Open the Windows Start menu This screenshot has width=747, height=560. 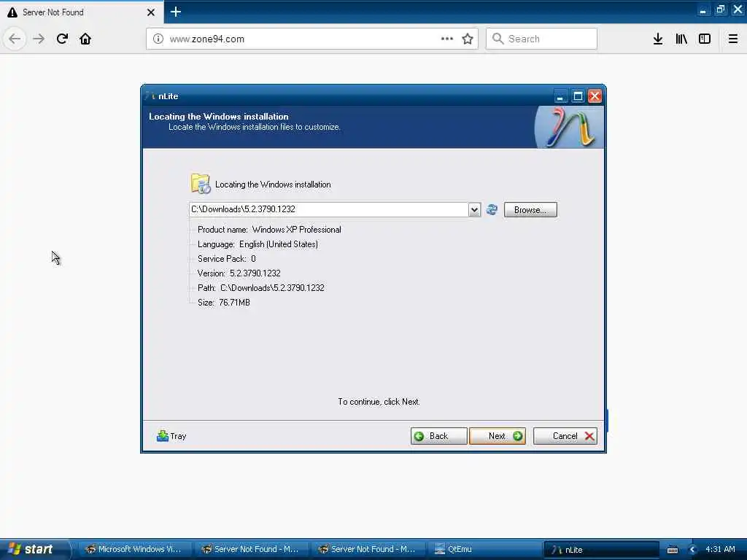coord(34,549)
